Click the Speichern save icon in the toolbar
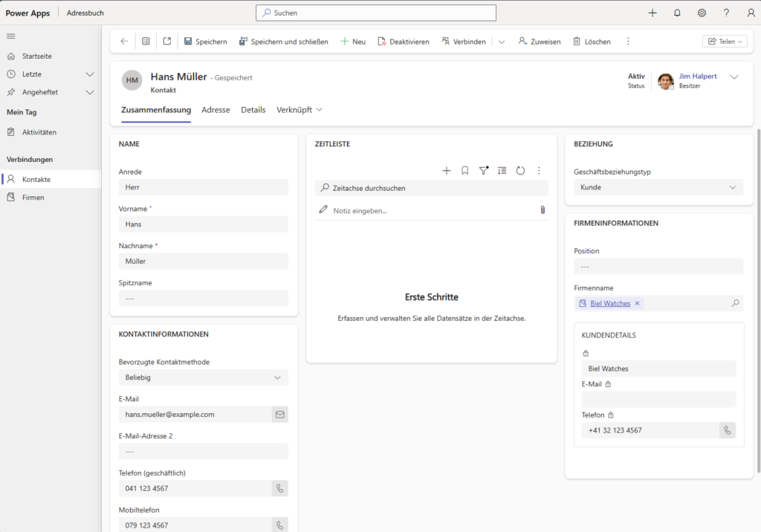Screen dimensions: 761x532 tap(188, 41)
